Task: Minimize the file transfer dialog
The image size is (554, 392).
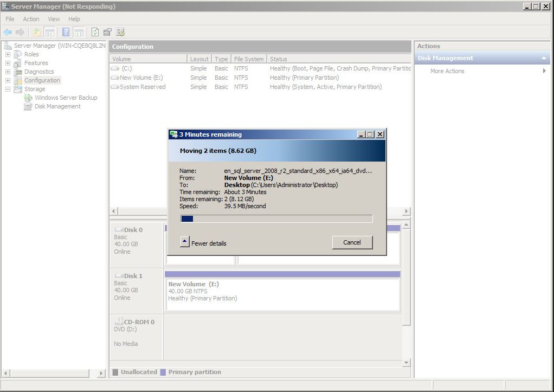Action: click(x=361, y=134)
